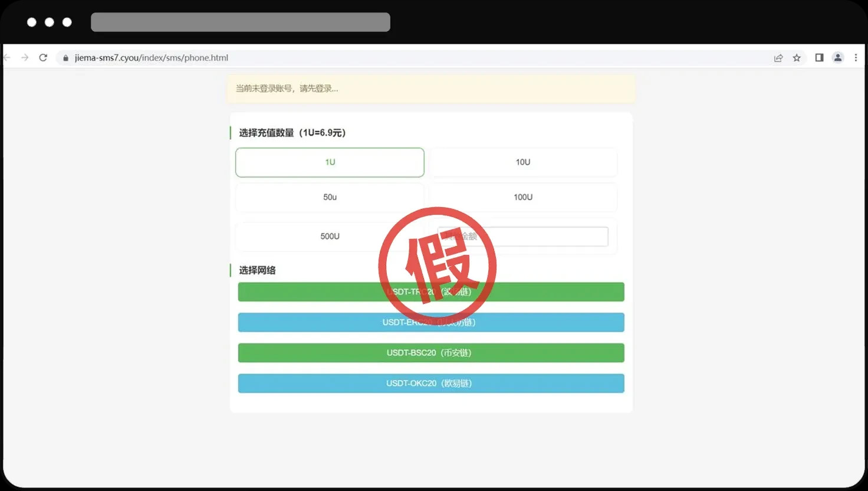The image size is (868, 491).
Task: Select the 50u recharge amount
Action: tap(330, 197)
